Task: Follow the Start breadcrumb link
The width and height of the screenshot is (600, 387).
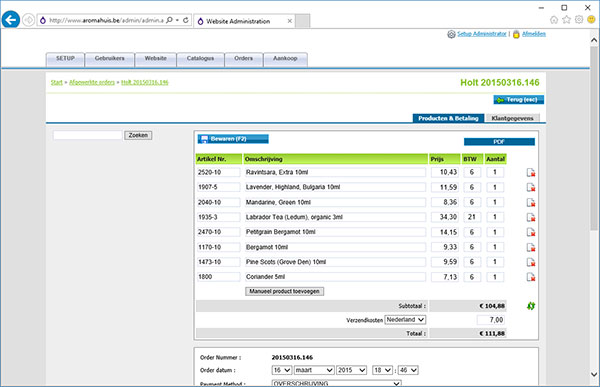Action: pyautogui.click(x=57, y=82)
